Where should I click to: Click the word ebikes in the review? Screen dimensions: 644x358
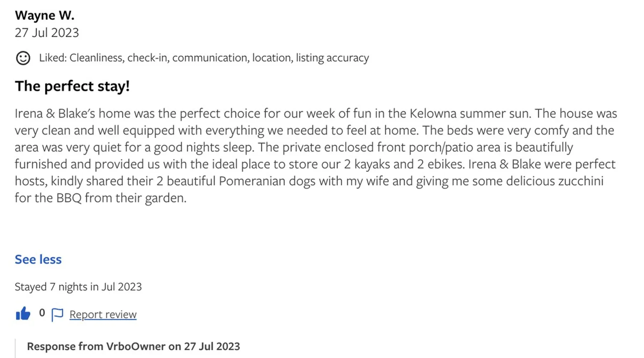coord(446,164)
